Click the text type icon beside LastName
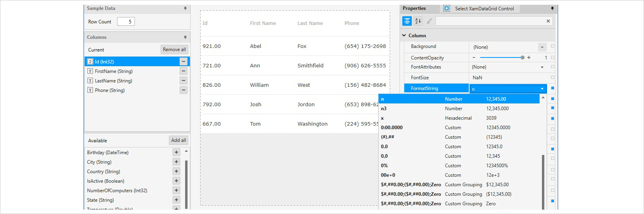The width and height of the screenshot is (644, 214). pyautogui.click(x=90, y=80)
